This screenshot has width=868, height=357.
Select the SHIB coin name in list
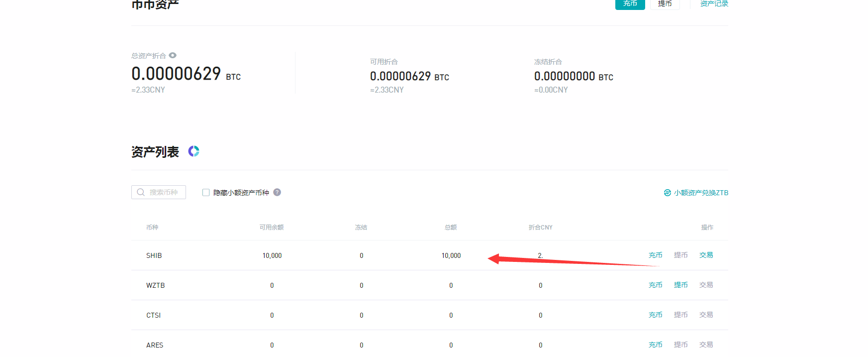(154, 255)
